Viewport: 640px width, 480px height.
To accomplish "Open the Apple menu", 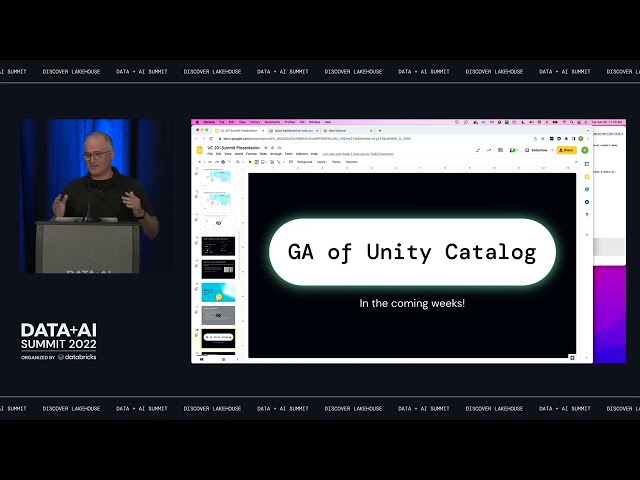I will (197, 122).
